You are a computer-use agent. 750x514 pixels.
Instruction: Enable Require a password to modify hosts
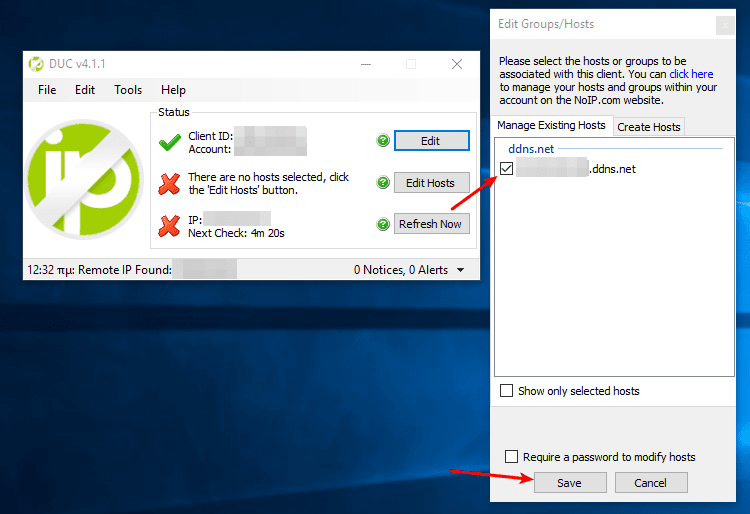coord(511,457)
